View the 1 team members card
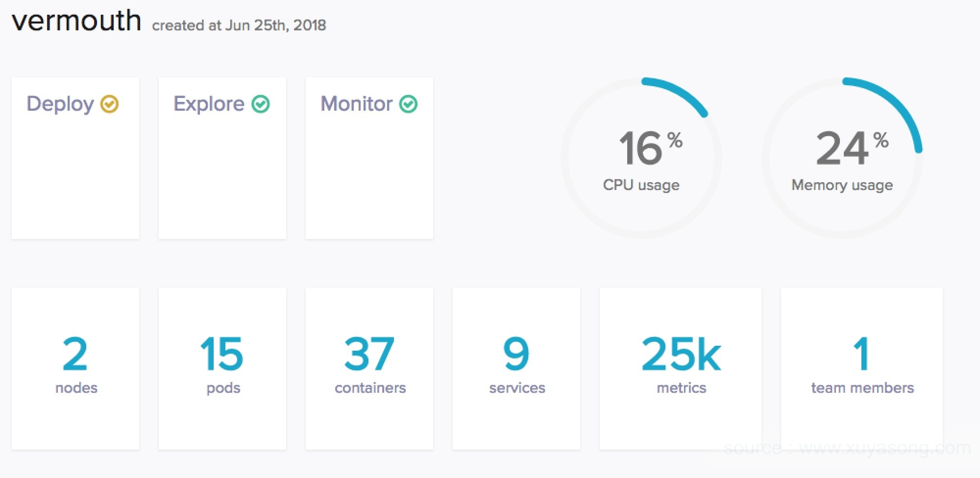980x478 pixels. pos(861,368)
